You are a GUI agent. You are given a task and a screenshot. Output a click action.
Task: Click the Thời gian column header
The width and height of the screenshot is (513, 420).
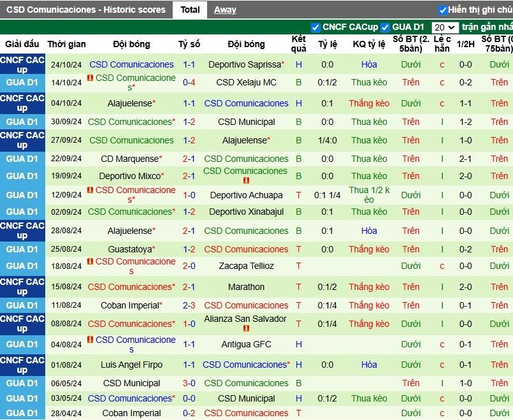[66, 44]
